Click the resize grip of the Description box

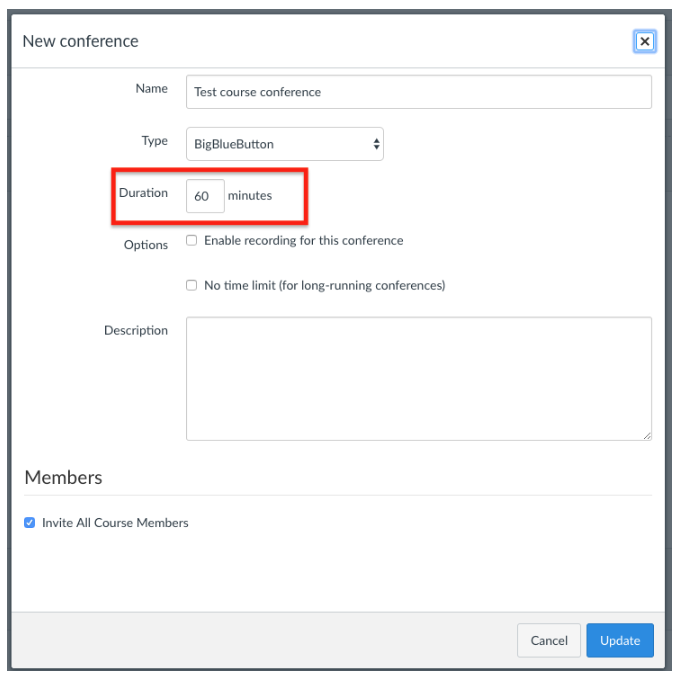(647, 436)
